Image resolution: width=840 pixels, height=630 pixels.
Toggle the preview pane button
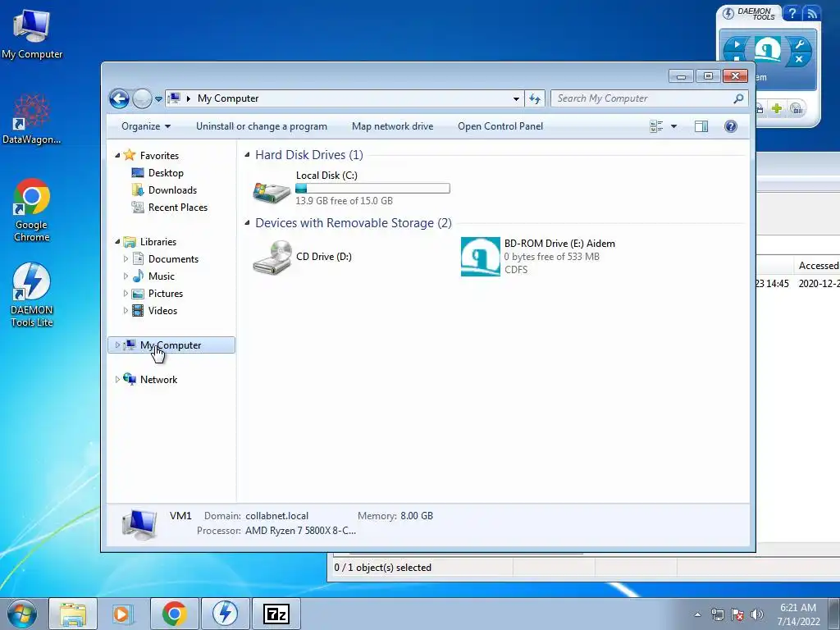[701, 126]
